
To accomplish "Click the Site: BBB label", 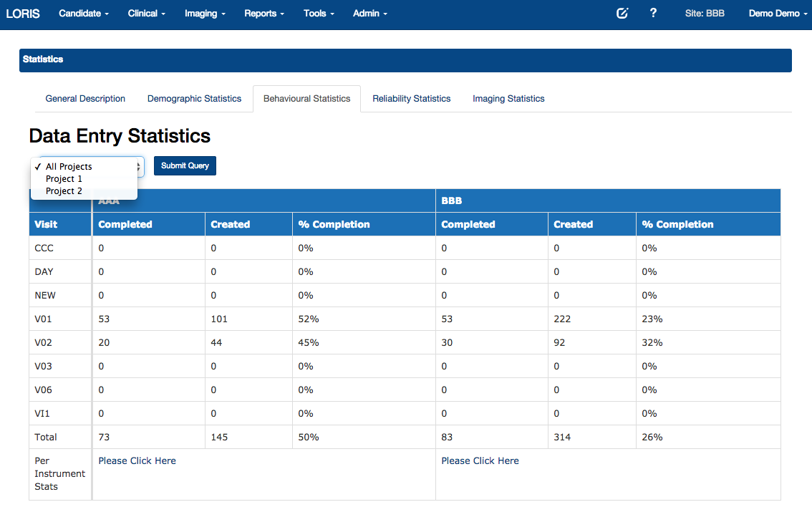I will click(705, 14).
